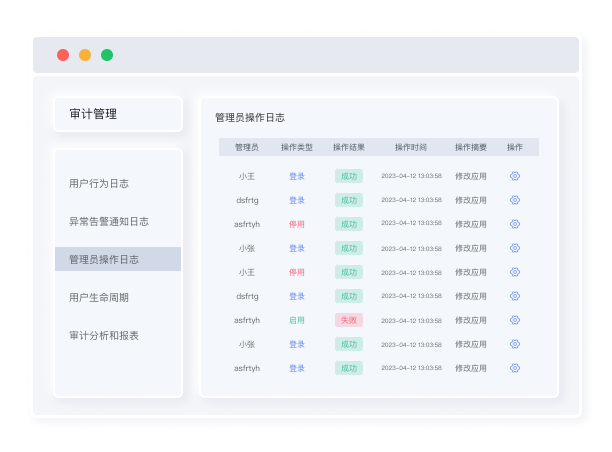Click the 审计管理 title card

click(118, 114)
